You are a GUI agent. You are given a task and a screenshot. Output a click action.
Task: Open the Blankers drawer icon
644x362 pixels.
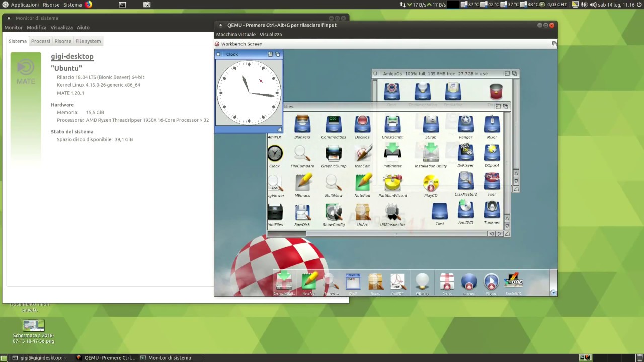tap(302, 124)
